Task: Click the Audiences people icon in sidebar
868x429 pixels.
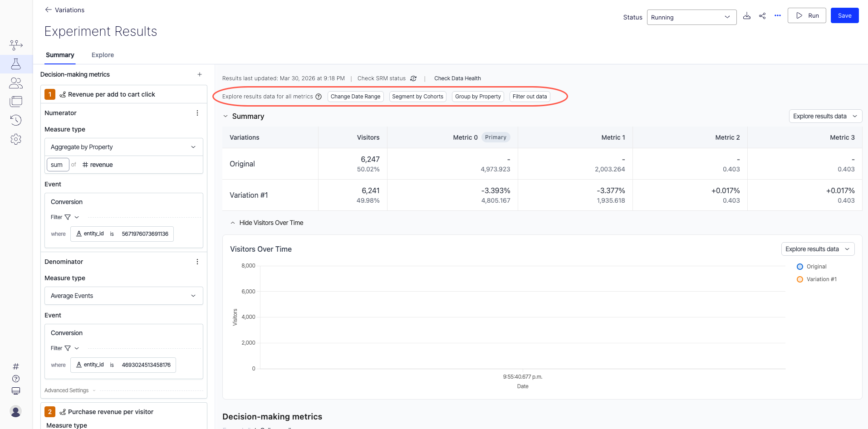Action: pyautogui.click(x=16, y=83)
